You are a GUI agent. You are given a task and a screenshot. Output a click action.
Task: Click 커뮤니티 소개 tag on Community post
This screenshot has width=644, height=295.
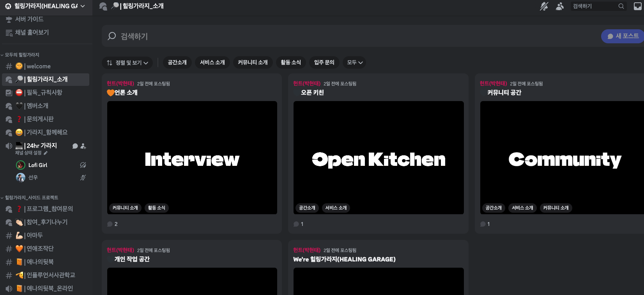click(x=556, y=208)
